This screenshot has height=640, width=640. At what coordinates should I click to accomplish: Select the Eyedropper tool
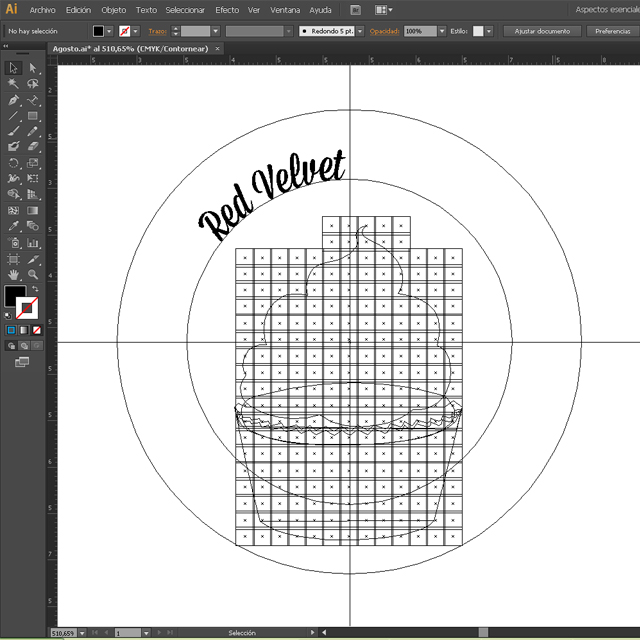(x=13, y=226)
